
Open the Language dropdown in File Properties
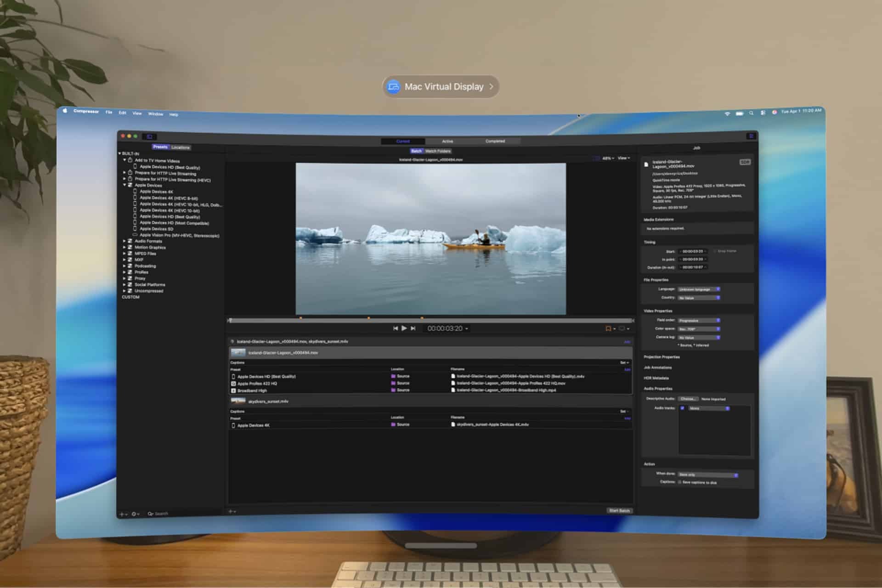click(x=699, y=289)
